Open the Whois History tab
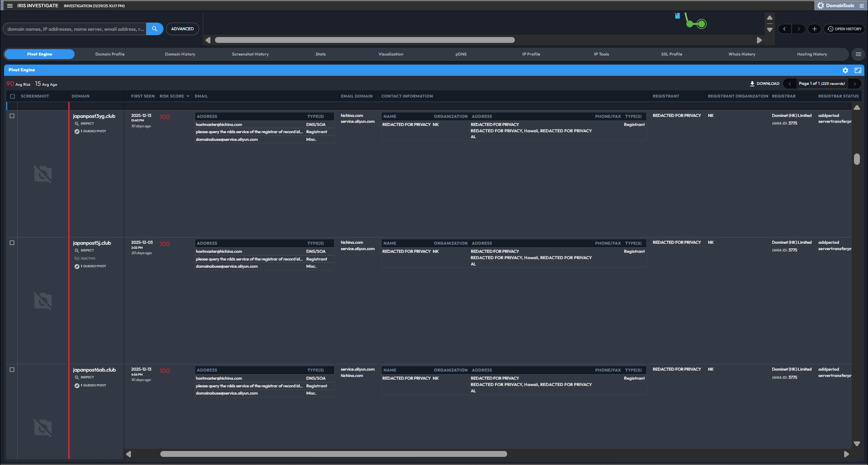The image size is (868, 465). [x=742, y=54]
